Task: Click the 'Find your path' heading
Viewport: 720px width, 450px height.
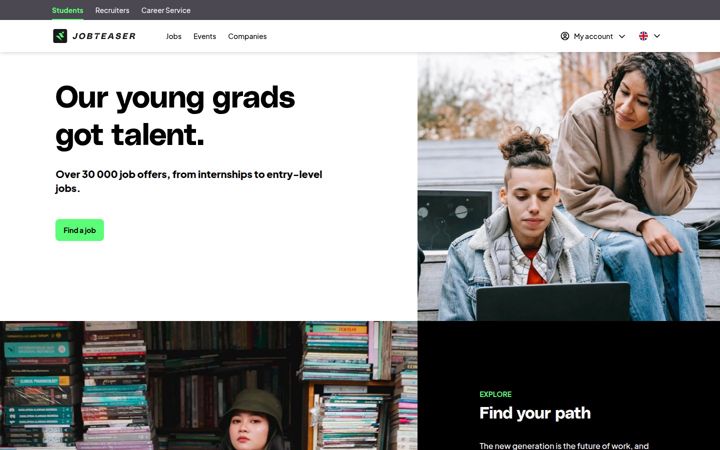Action: click(x=534, y=413)
